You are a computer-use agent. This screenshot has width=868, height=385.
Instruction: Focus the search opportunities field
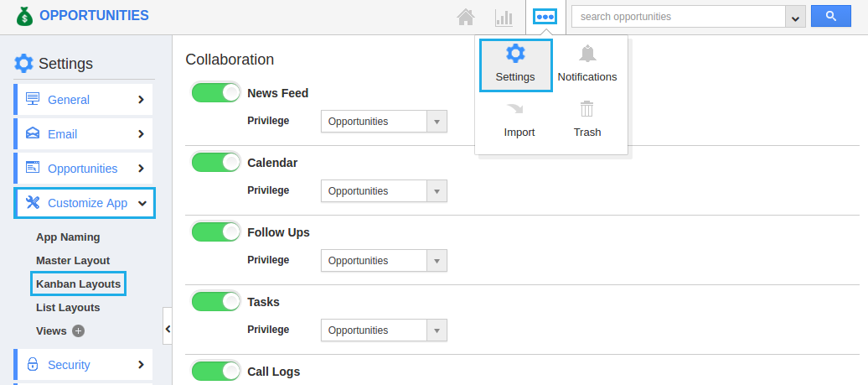(679, 17)
